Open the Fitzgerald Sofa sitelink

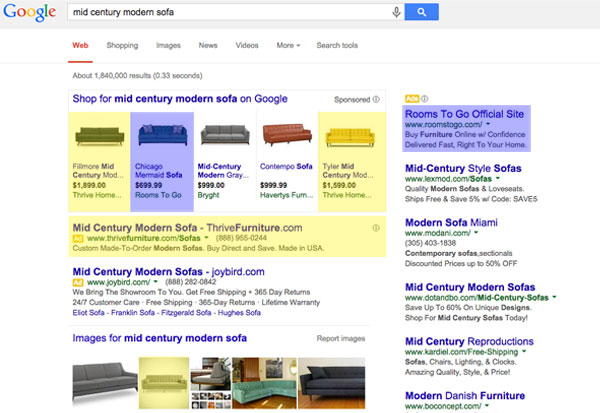[x=186, y=313]
